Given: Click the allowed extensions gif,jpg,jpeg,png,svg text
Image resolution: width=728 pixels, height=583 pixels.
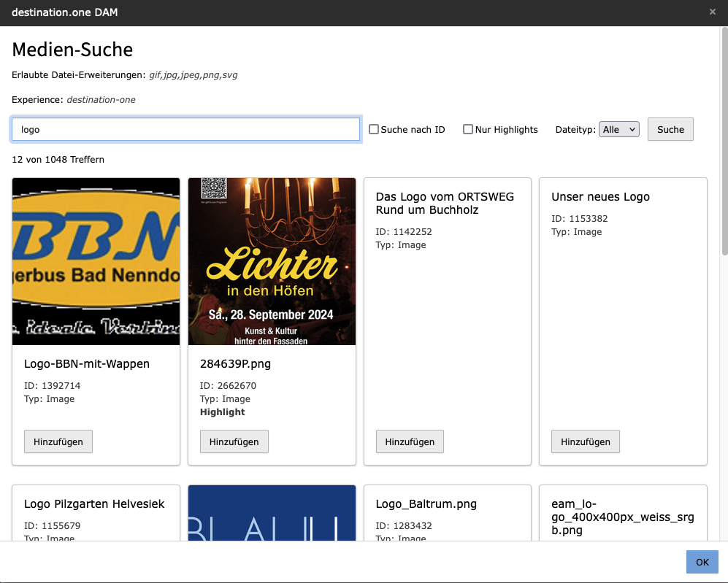Looking at the screenshot, I should (x=194, y=75).
